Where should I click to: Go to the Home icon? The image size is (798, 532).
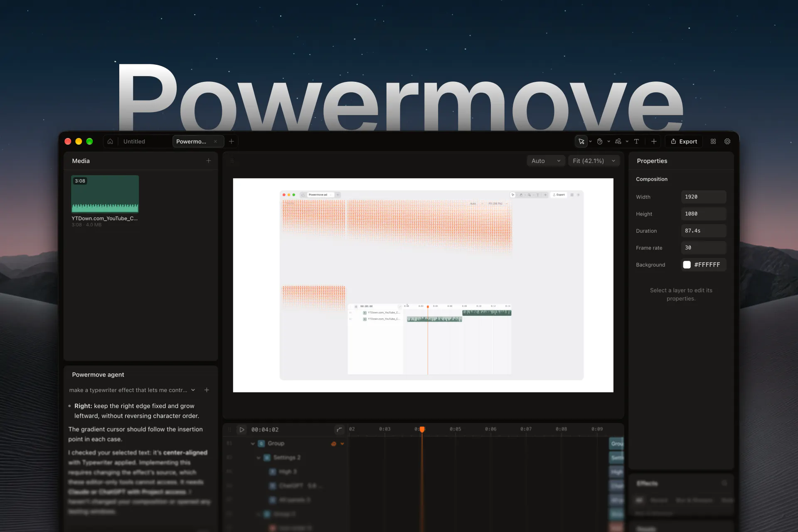tap(110, 141)
